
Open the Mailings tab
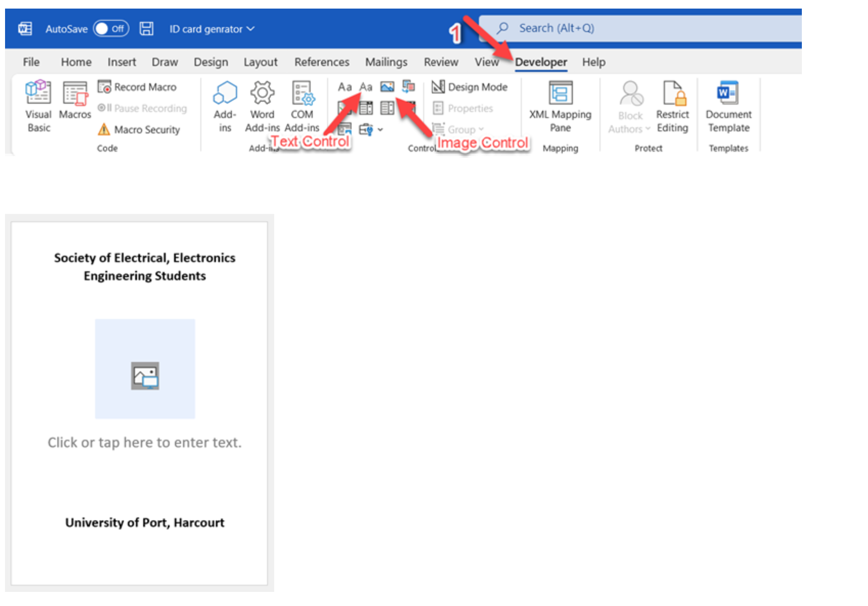[x=386, y=62]
